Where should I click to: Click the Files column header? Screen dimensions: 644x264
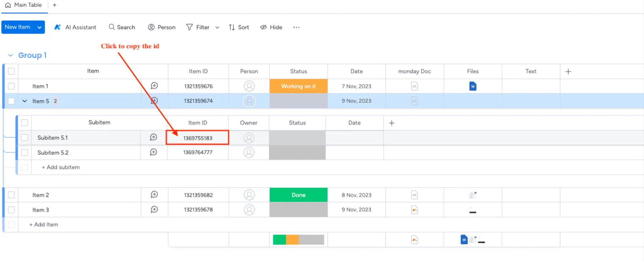[473, 71]
